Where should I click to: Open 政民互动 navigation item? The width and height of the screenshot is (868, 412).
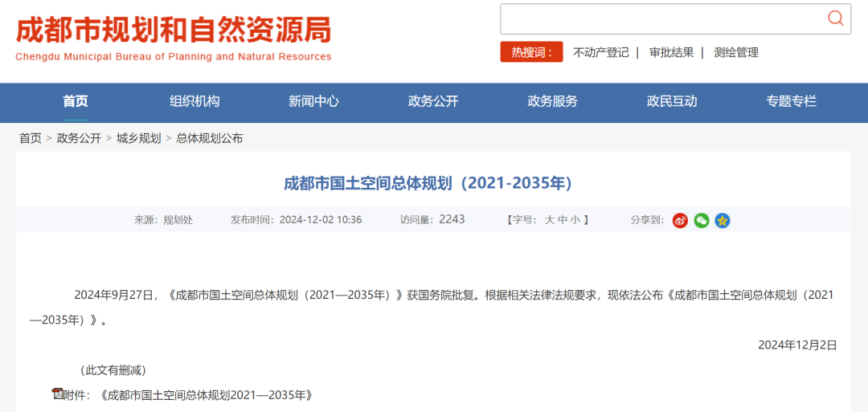click(x=671, y=102)
